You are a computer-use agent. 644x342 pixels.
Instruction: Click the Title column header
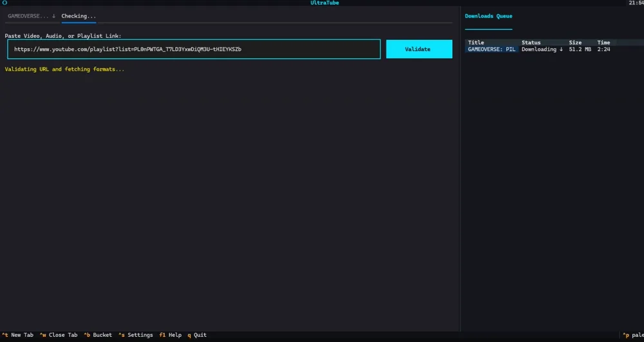pyautogui.click(x=476, y=43)
